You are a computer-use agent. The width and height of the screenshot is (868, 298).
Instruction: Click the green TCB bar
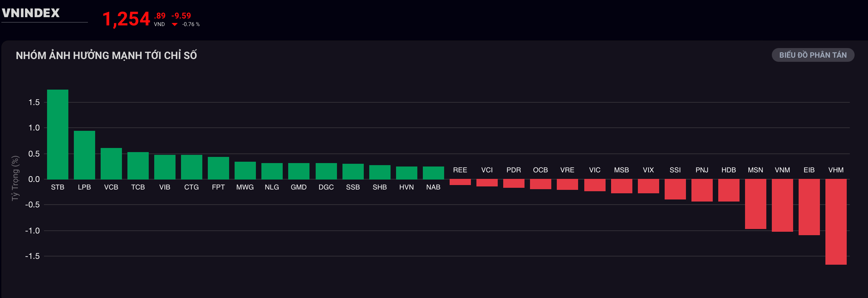coord(138,165)
